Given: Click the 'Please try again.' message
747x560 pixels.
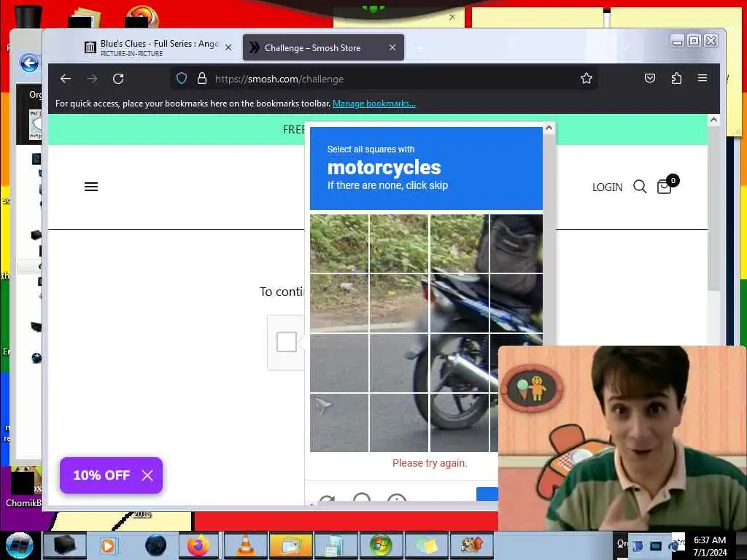Looking at the screenshot, I should [x=430, y=463].
